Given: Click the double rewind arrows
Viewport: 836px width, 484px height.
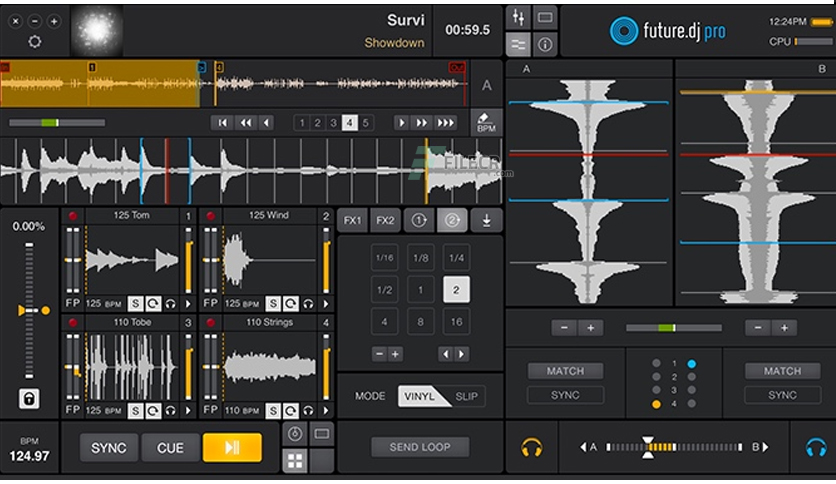Looking at the screenshot, I should (246, 123).
